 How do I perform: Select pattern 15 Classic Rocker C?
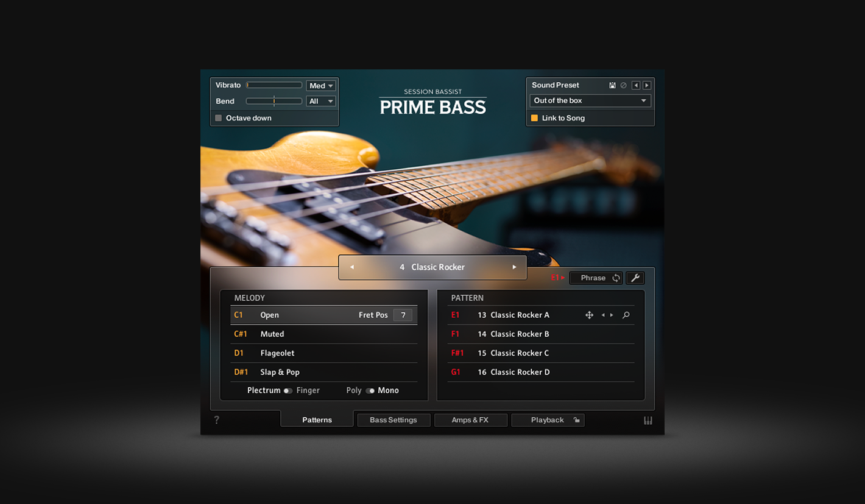point(541,353)
